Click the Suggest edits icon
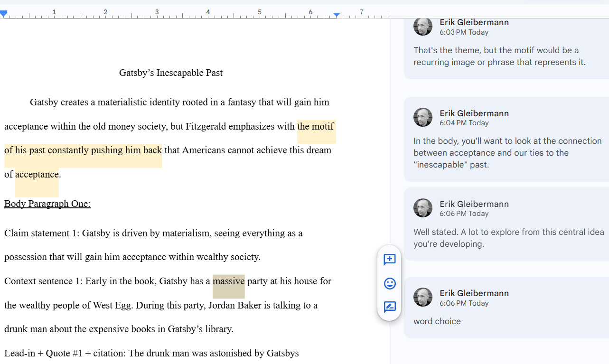This screenshot has width=609, height=364. point(389,307)
